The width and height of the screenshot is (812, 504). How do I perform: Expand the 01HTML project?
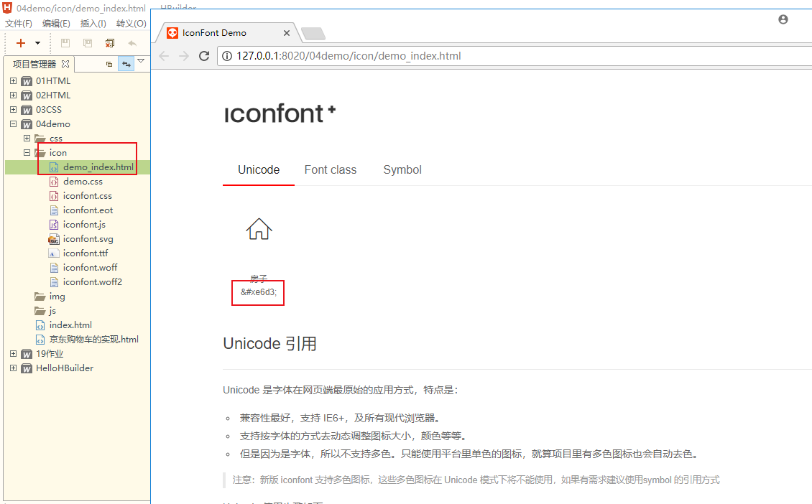[x=14, y=80]
